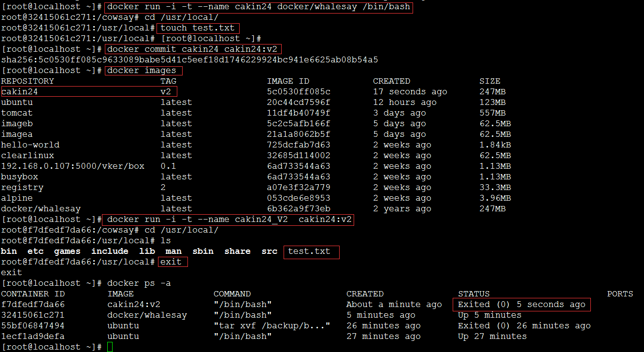644x352 pixels.
Task: Click image ID 32685d114002
Action: [299, 156]
